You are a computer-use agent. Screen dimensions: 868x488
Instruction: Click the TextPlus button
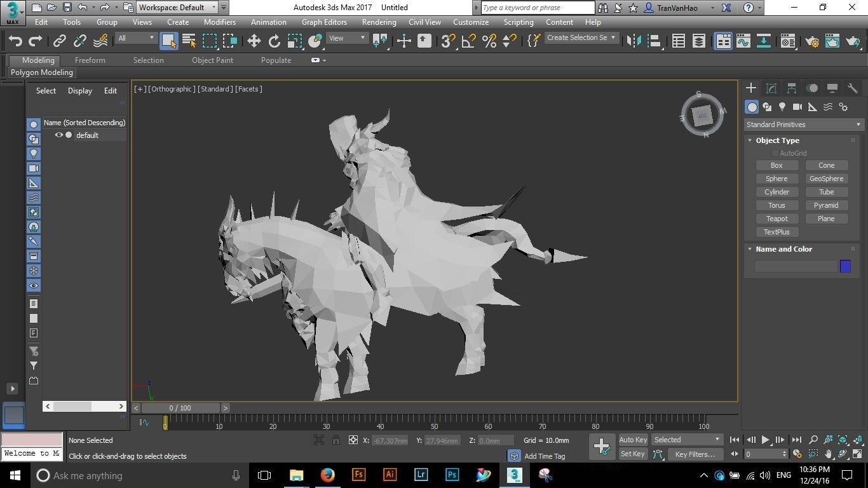point(776,232)
